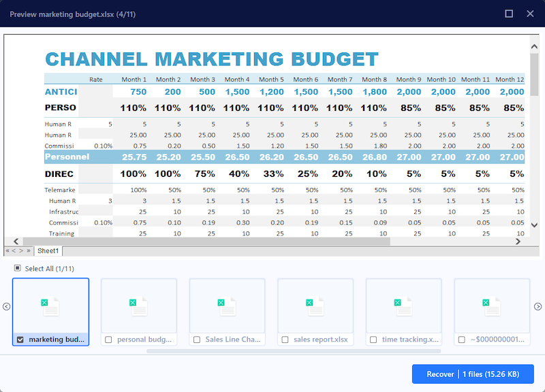Go to previous thumbnails with left arrow
Screen dimensions: 545x392
point(7,307)
